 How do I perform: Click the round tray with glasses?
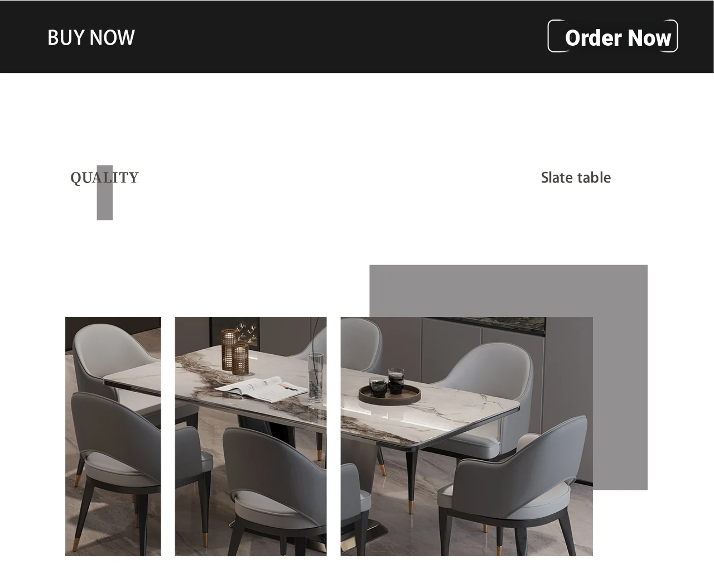(x=389, y=393)
